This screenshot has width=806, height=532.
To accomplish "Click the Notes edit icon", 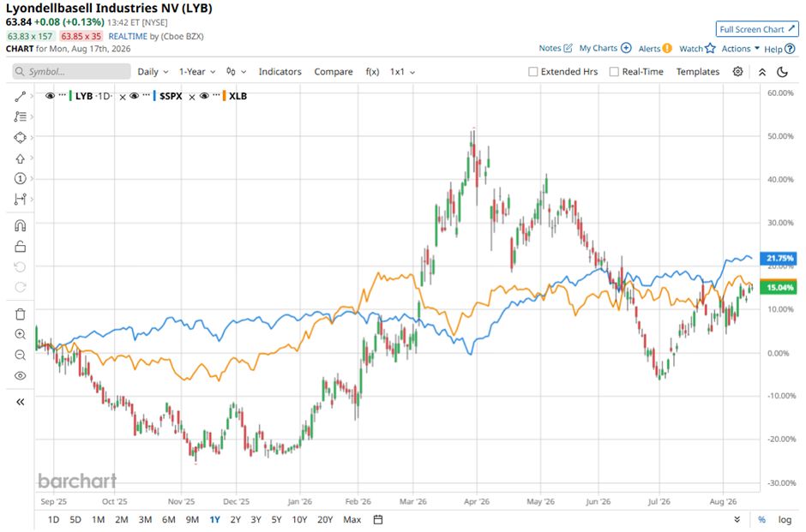I will (x=568, y=48).
